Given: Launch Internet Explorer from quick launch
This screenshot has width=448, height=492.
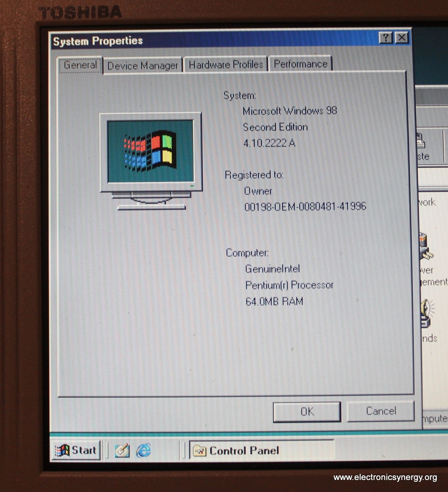Looking at the screenshot, I should [144, 451].
